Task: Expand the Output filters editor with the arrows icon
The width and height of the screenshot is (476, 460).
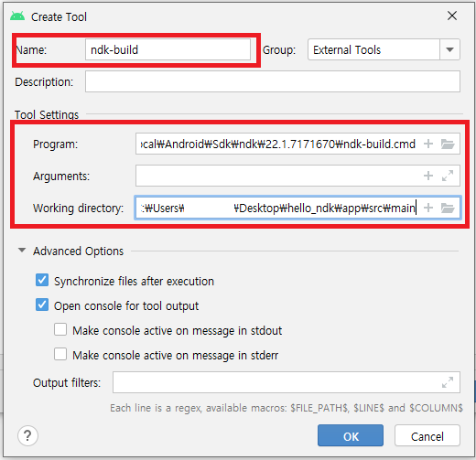Action: coord(448,382)
